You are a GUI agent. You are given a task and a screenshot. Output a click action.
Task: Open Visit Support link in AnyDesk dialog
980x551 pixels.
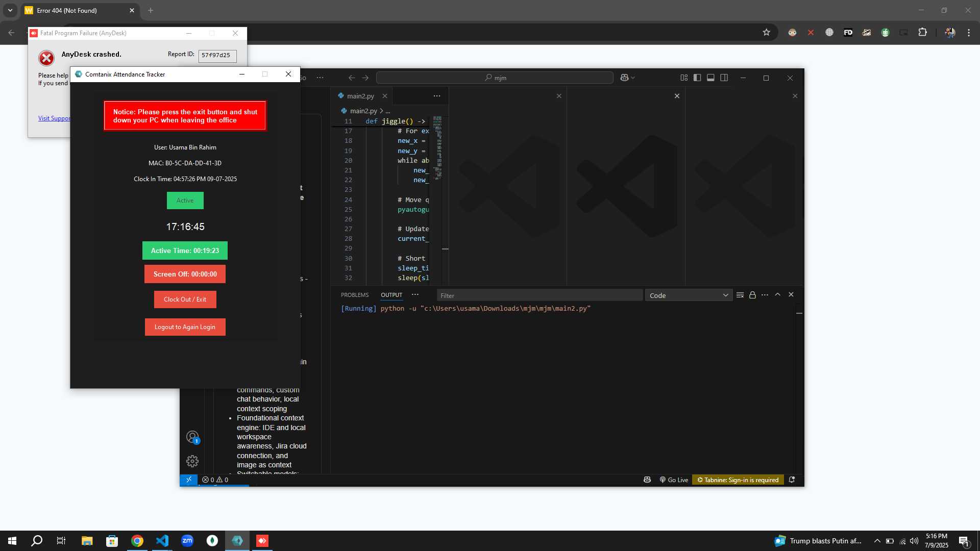[x=54, y=118]
